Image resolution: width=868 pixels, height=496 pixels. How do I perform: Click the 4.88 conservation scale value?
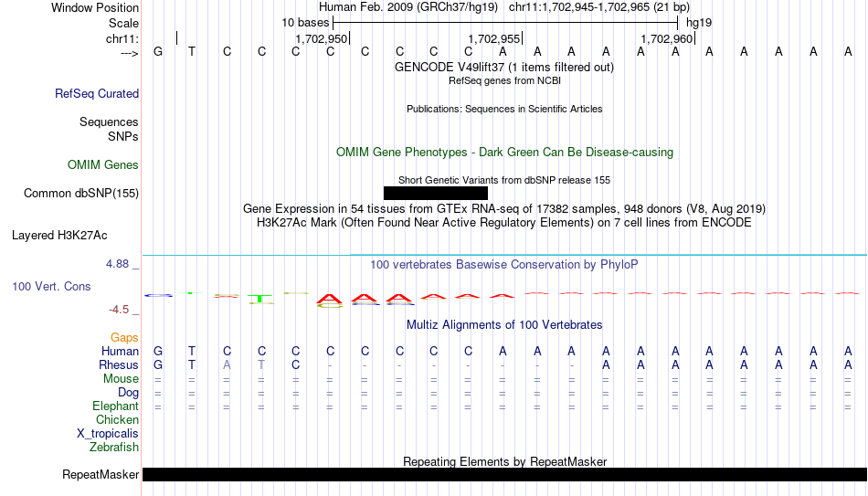pos(117,264)
